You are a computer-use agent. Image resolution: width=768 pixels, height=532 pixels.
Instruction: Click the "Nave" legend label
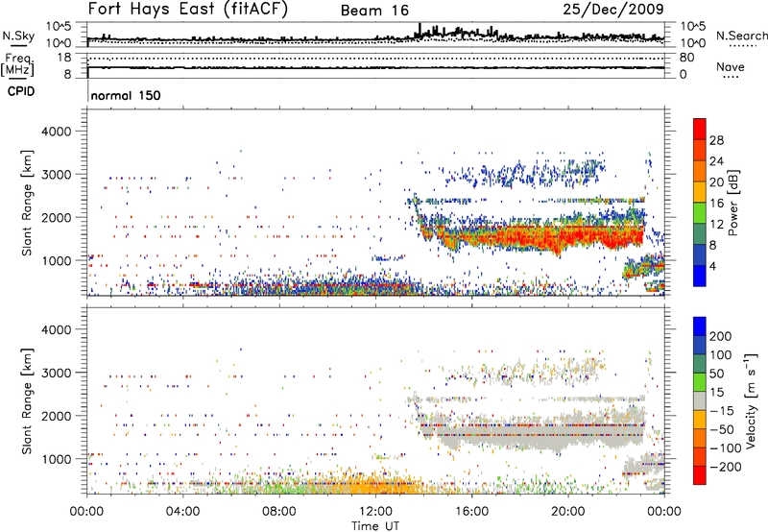point(731,66)
